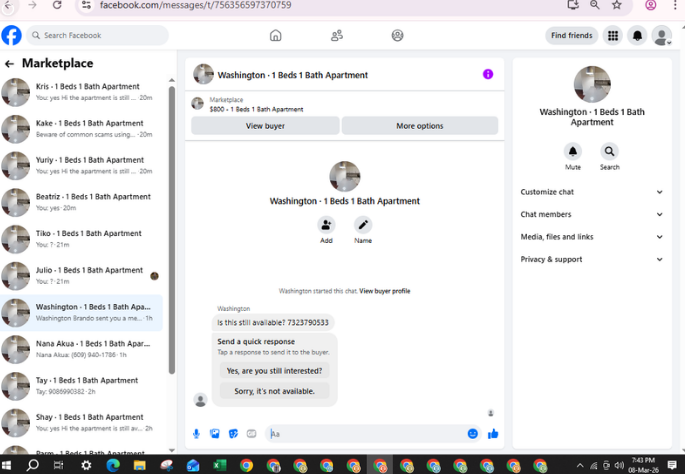This screenshot has height=474, width=685.
Task: Search in conversation magnifier icon
Action: 609,152
